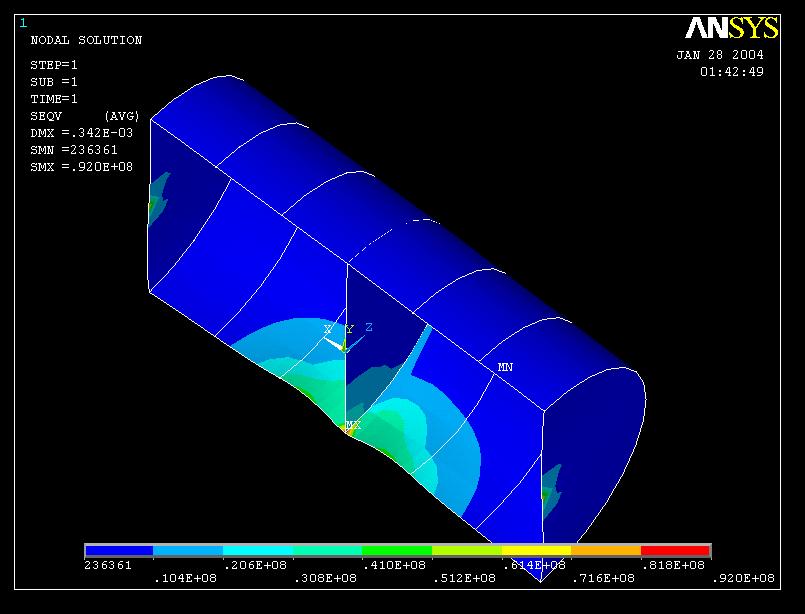Image resolution: width=805 pixels, height=614 pixels.
Task: Click the XYZ coordinate triad
Action: 347,338
